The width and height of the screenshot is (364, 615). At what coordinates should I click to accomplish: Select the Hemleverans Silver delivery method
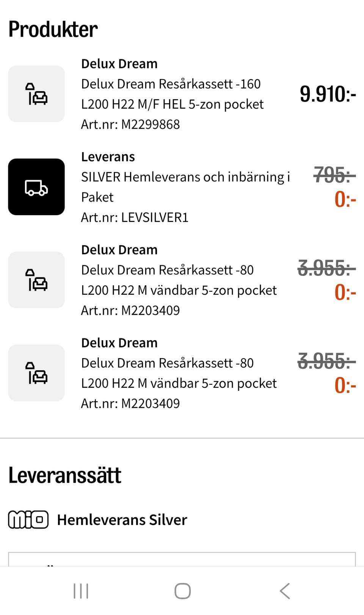click(x=122, y=520)
